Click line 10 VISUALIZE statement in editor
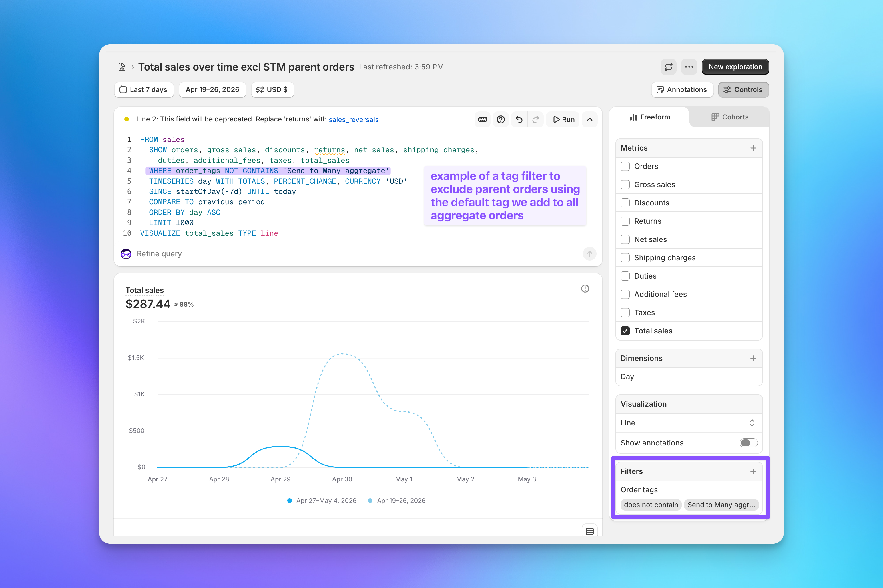The height and width of the screenshot is (588, 883). [x=209, y=234]
